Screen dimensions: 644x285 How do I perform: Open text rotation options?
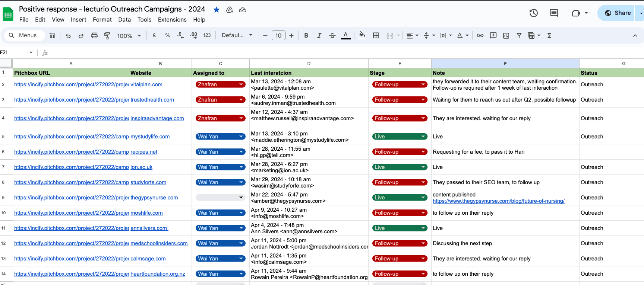(x=463, y=35)
